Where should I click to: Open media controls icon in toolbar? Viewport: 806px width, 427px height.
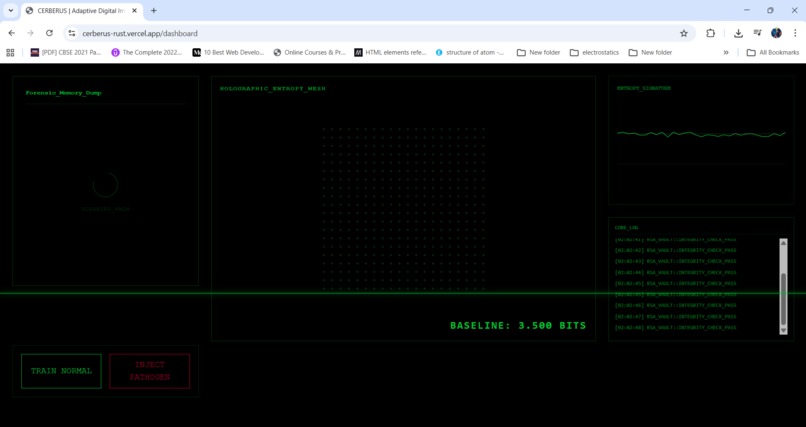click(x=757, y=33)
